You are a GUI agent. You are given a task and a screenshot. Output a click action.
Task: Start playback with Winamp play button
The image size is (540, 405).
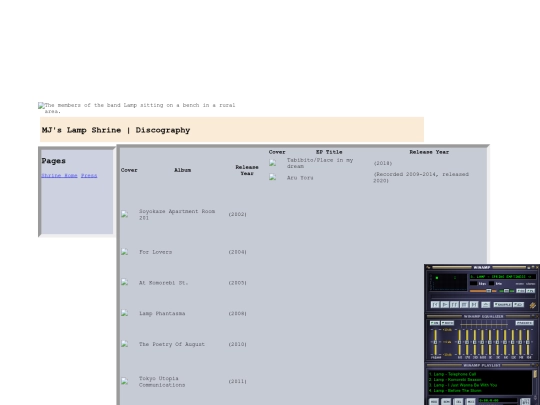pyautogui.click(x=445, y=304)
